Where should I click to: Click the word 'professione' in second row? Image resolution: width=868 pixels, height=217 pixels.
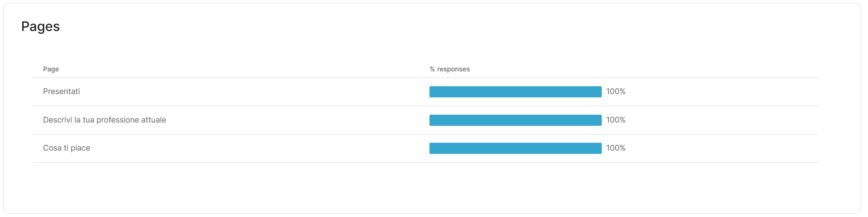tap(117, 120)
